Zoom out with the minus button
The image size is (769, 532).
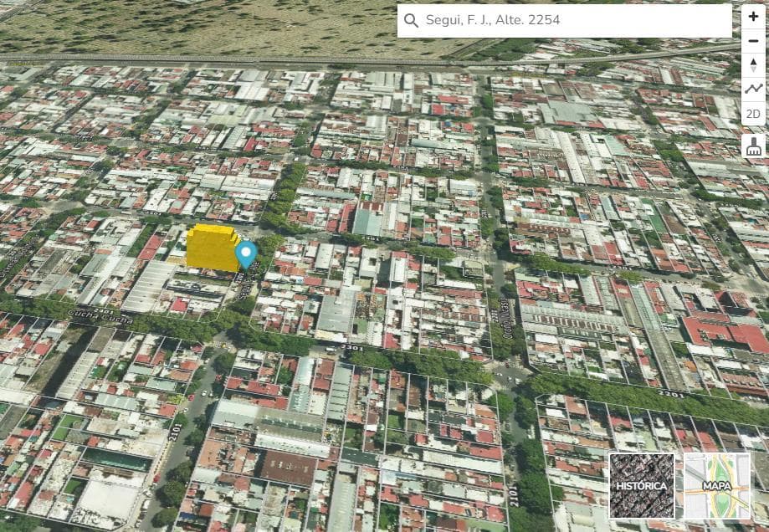753,41
